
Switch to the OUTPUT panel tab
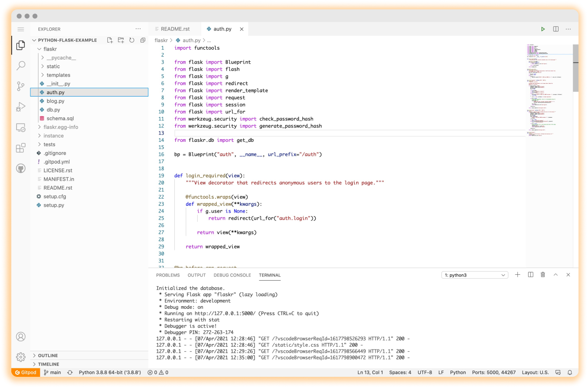197,275
